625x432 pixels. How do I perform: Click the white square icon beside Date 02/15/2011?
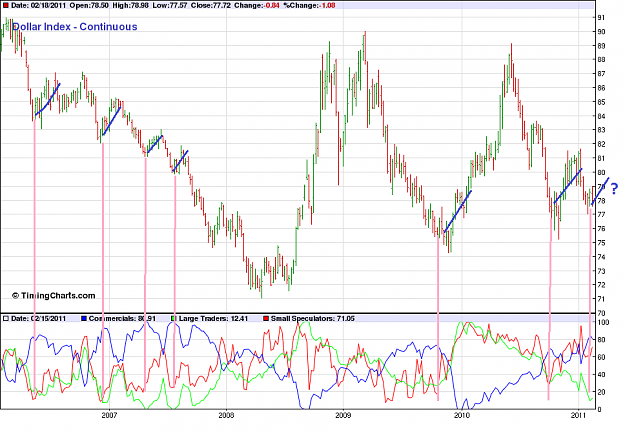pyautogui.click(x=6, y=318)
